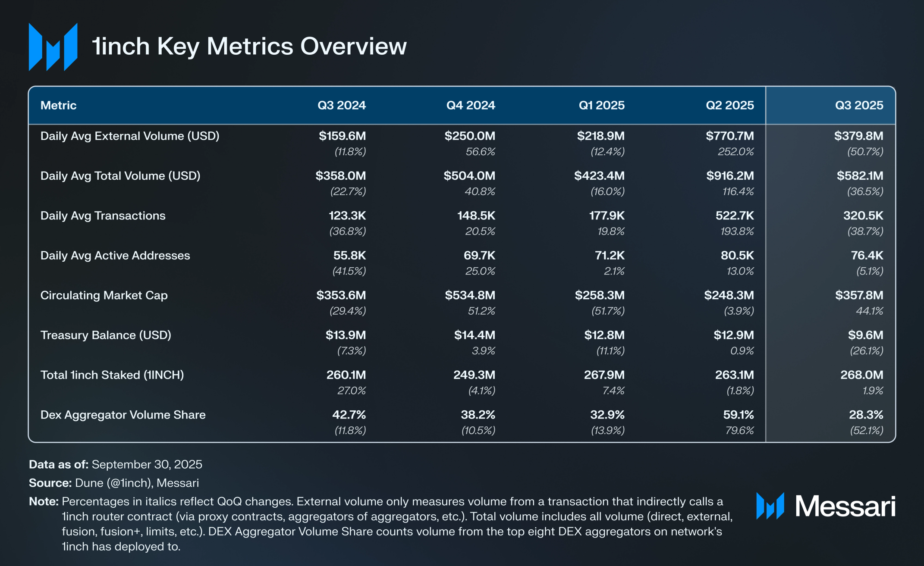Image resolution: width=924 pixels, height=566 pixels.
Task: Click the 268.0M total 1inch staked value
Action: pos(861,375)
